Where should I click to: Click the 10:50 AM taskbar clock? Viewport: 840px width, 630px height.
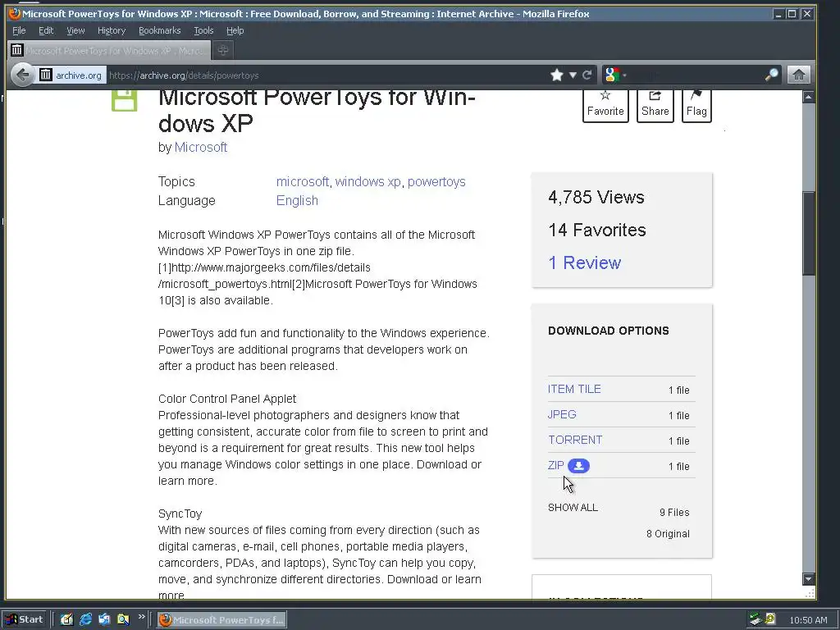(808, 620)
